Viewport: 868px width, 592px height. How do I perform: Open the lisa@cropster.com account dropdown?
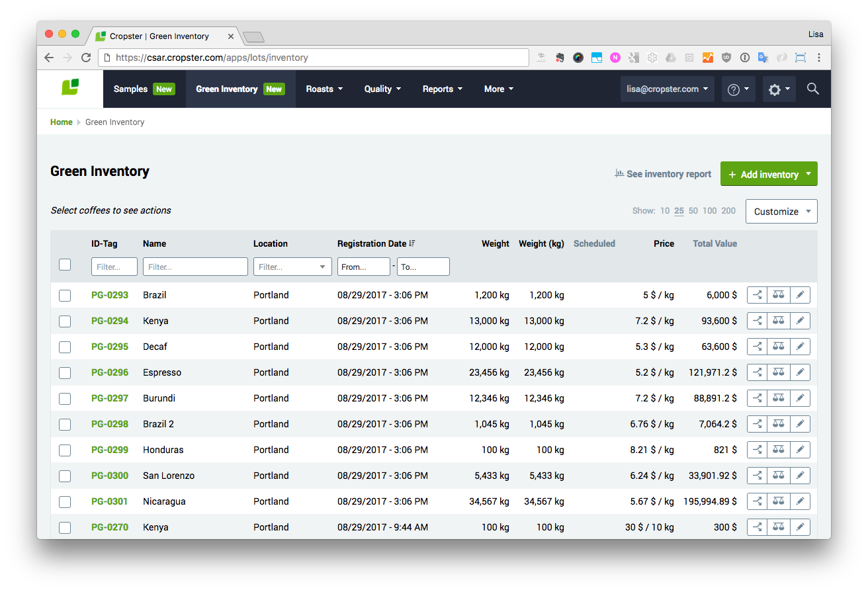point(667,89)
